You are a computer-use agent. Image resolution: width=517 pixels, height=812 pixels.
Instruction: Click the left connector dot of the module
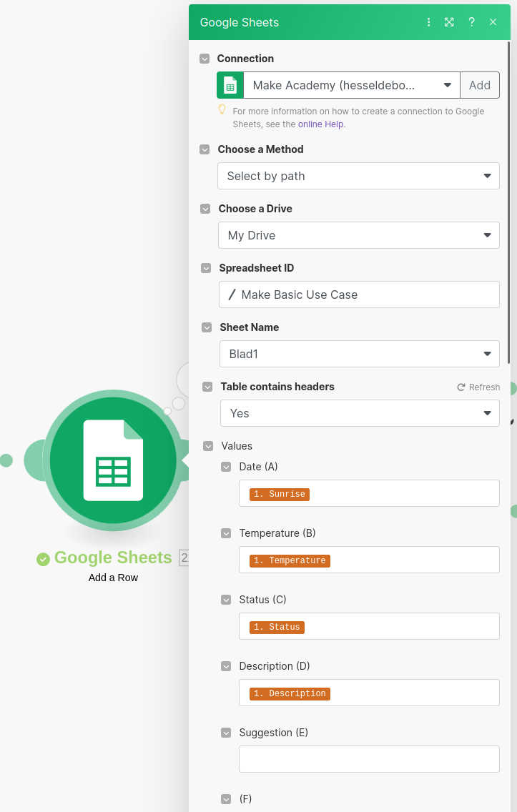(6, 460)
